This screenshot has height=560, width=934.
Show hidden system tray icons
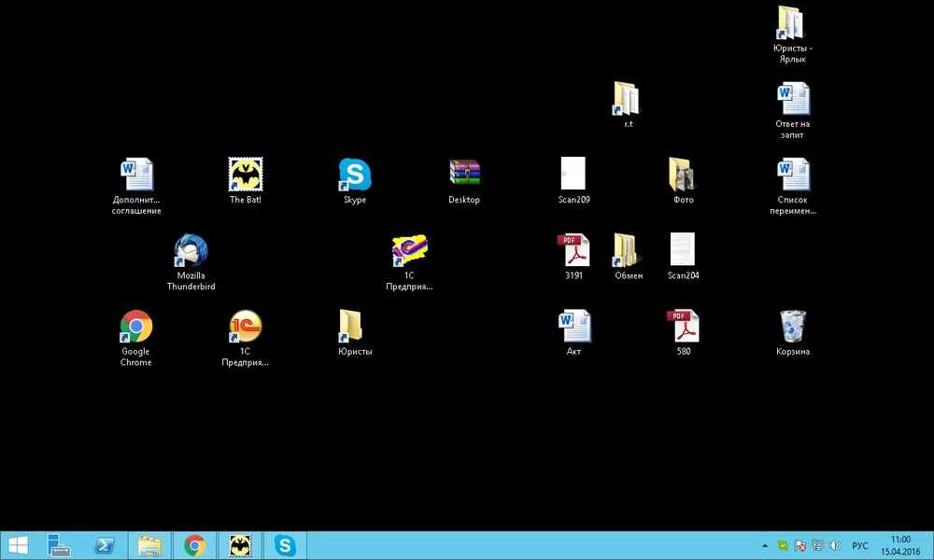(766, 545)
